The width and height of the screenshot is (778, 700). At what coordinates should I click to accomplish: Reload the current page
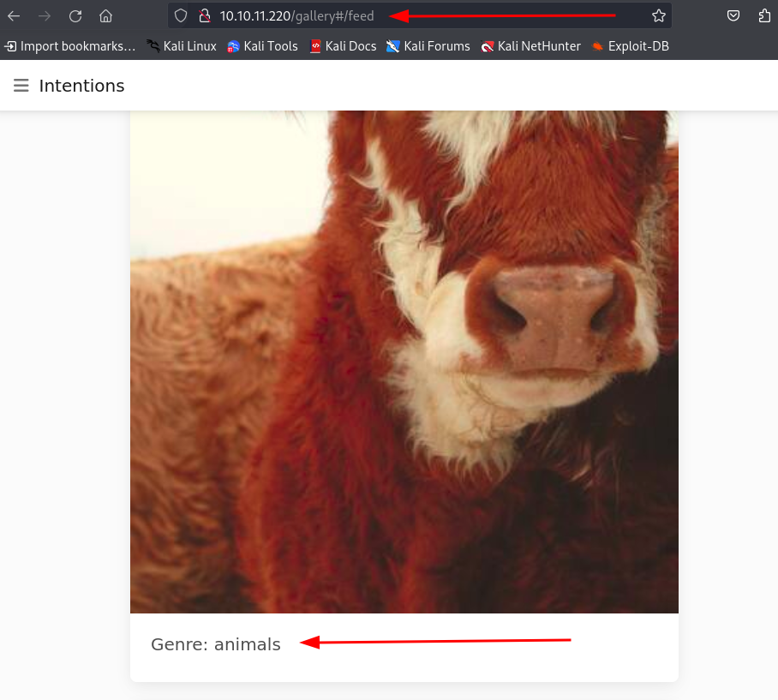[75, 15]
